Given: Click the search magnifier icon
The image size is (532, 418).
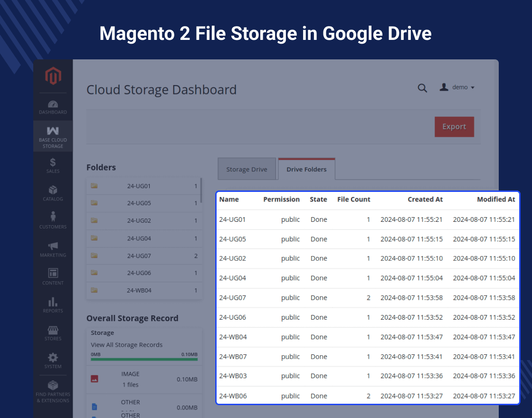Looking at the screenshot, I should point(422,88).
